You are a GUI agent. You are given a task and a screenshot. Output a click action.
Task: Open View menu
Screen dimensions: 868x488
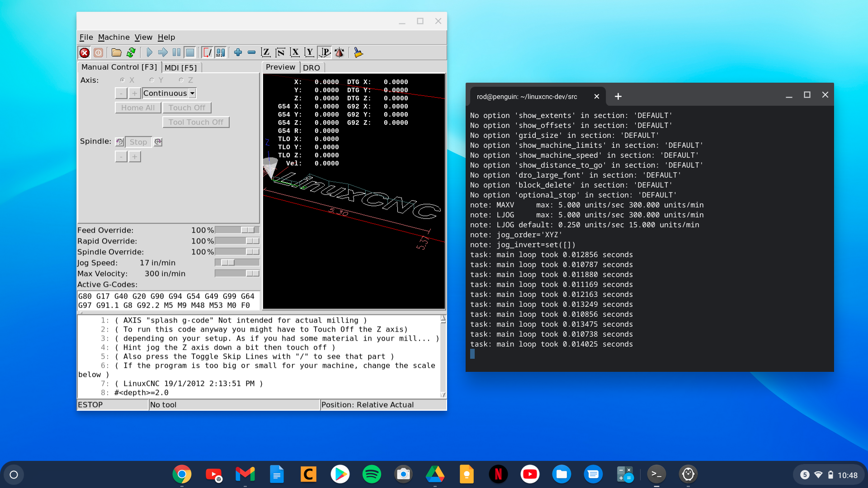point(143,38)
